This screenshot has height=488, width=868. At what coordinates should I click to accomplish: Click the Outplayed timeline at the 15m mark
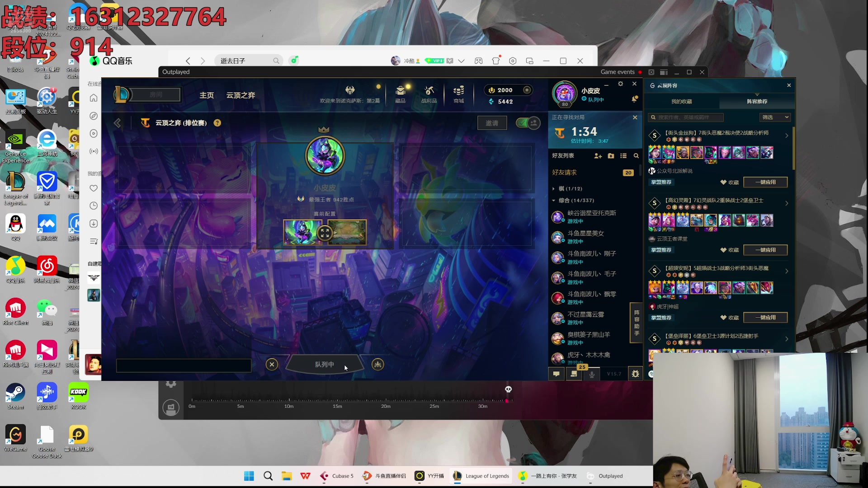point(337,400)
